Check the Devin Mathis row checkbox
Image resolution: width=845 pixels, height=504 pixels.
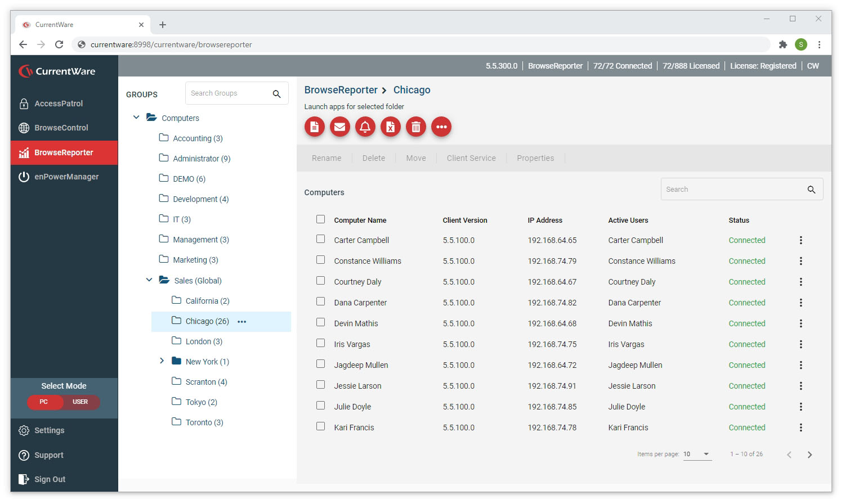[321, 322]
